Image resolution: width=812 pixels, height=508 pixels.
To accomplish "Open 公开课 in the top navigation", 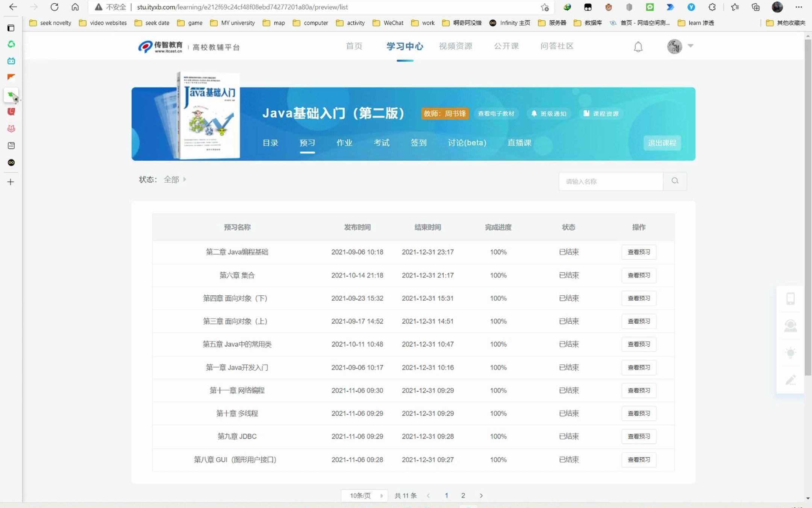I will 506,46.
